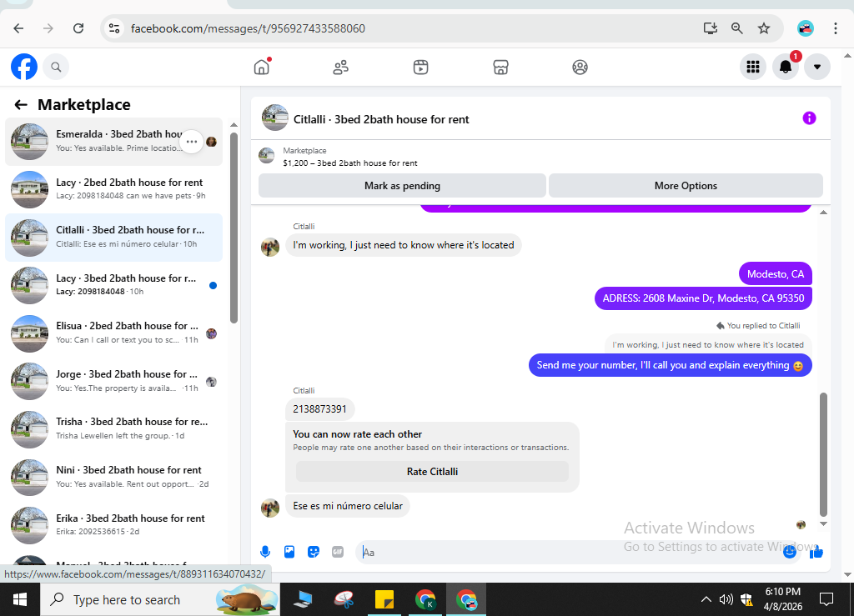Open the volume speaker tray icon
854x616 pixels.
(726, 599)
